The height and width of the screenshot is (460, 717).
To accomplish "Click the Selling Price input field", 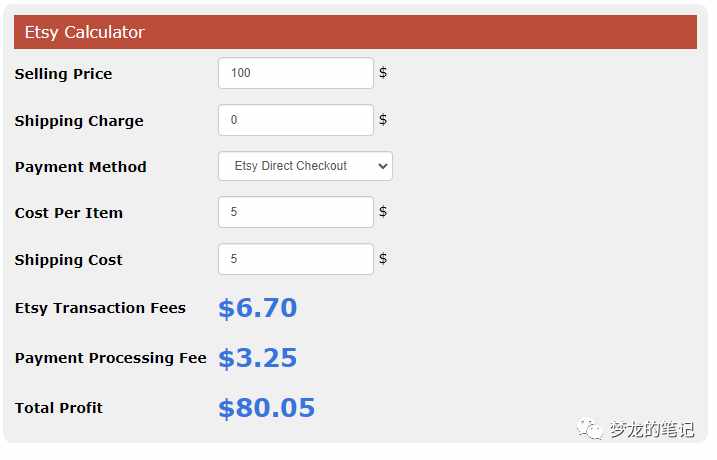I will (x=296, y=73).
